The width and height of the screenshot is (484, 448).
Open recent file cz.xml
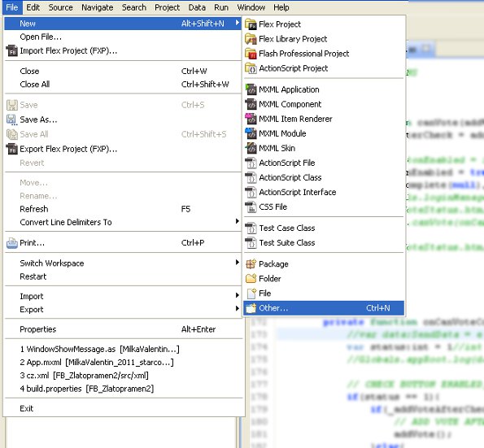click(x=123, y=376)
